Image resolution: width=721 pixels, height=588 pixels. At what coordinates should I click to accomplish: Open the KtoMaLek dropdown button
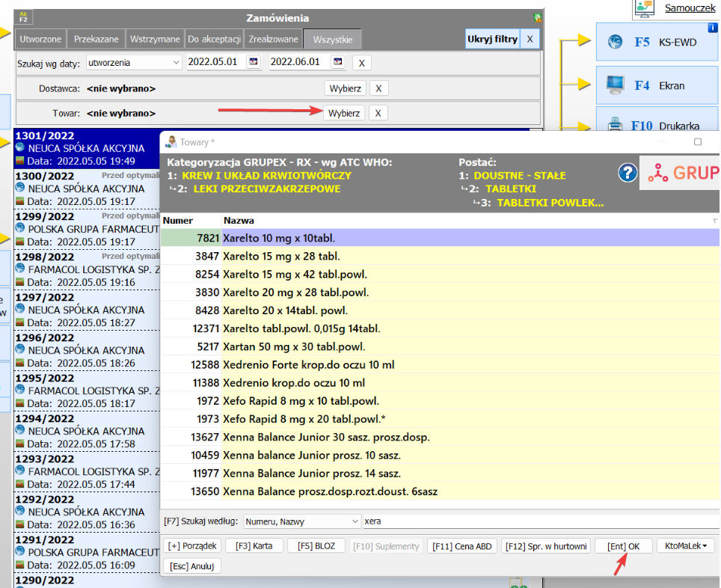point(686,545)
